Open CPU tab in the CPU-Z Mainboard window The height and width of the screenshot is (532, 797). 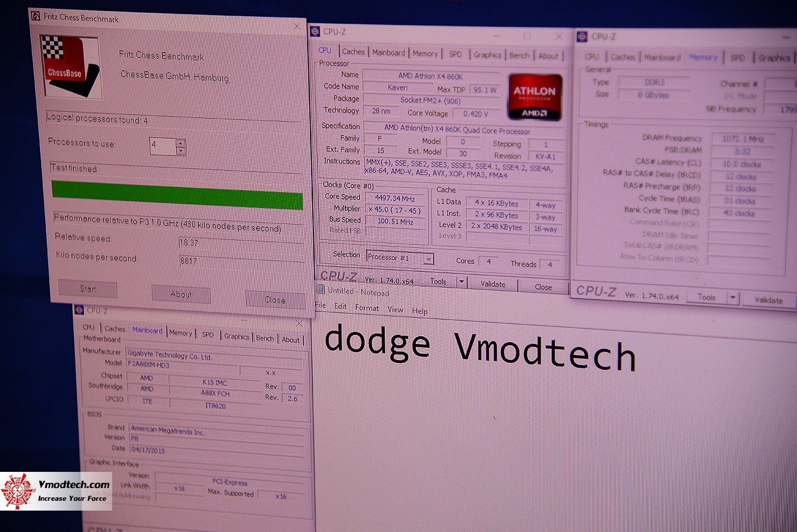click(88, 327)
